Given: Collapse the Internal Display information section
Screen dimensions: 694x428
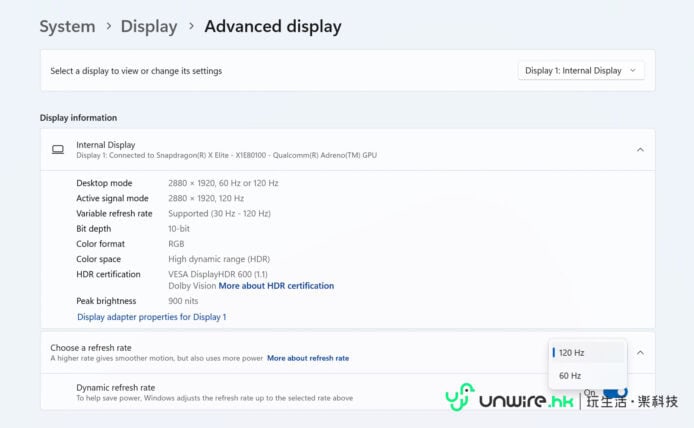Looking at the screenshot, I should coord(640,150).
